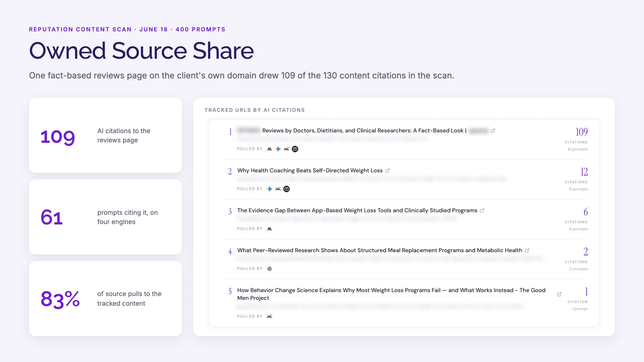Select the 109 AI citations stat card
The image size is (644, 362).
(105, 136)
